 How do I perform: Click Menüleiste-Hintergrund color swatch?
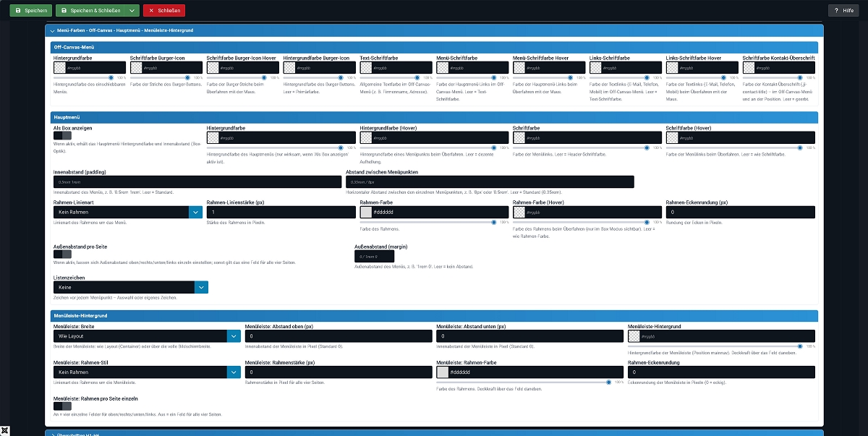tap(634, 336)
